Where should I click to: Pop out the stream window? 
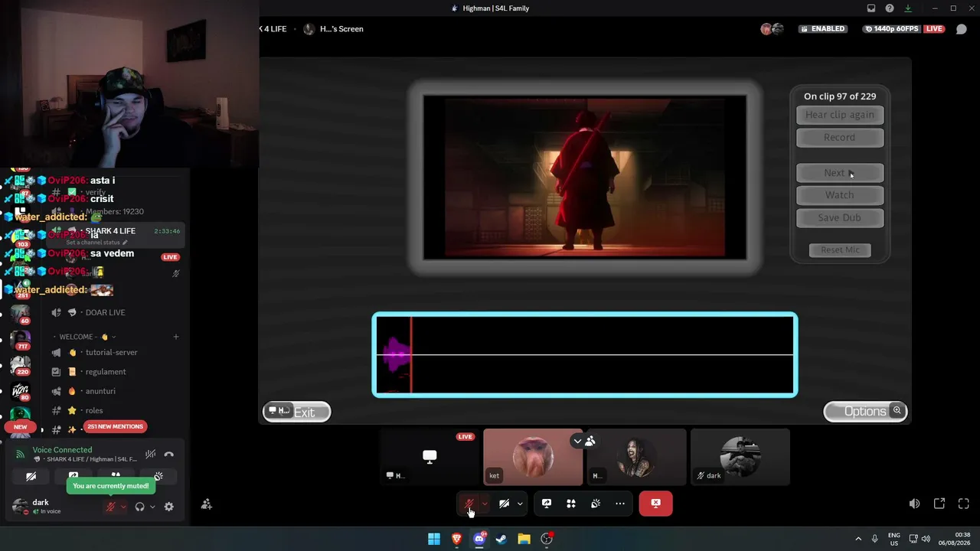pyautogui.click(x=939, y=504)
